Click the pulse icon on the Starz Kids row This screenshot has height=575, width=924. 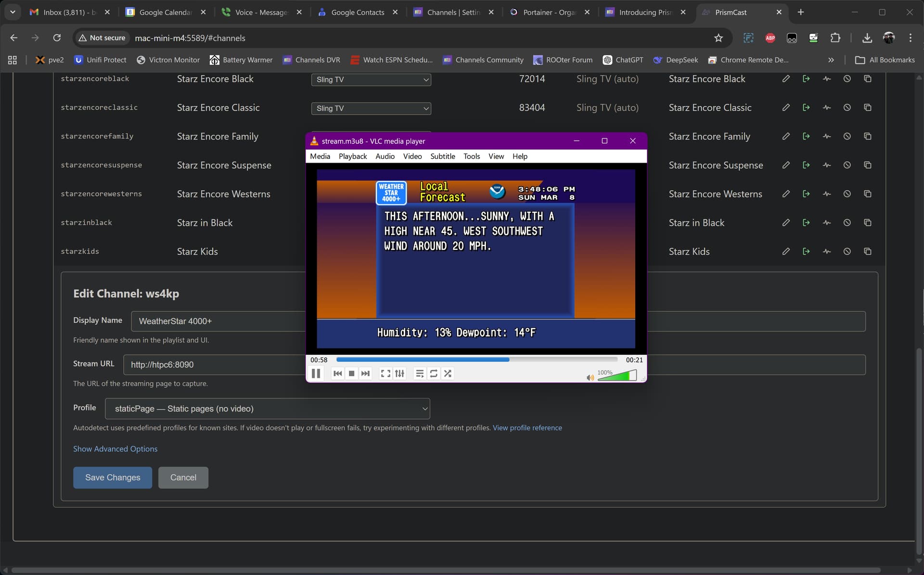pos(827,251)
